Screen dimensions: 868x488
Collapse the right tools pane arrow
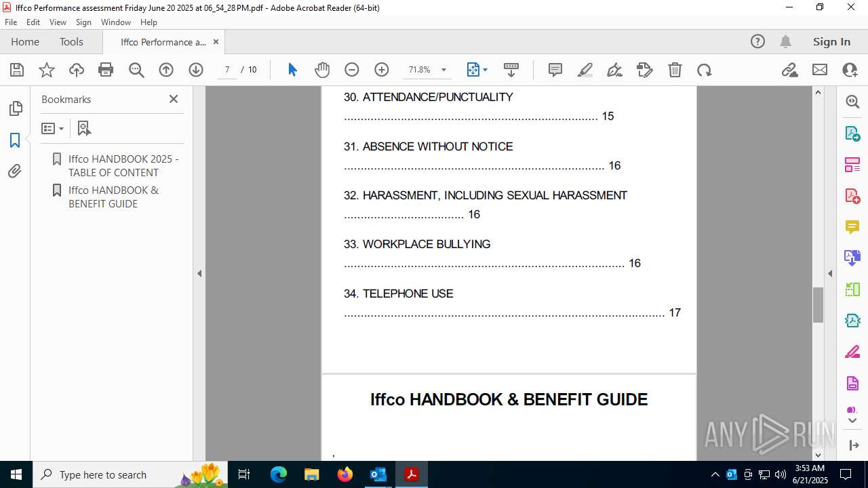(830, 274)
